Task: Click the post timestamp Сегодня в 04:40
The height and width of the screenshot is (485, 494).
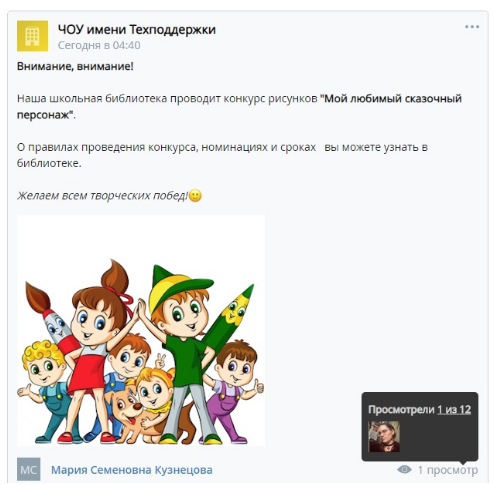Action: pyautogui.click(x=99, y=45)
